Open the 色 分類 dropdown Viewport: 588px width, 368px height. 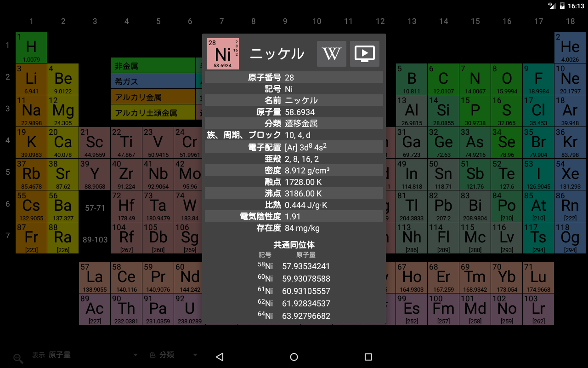(x=174, y=355)
